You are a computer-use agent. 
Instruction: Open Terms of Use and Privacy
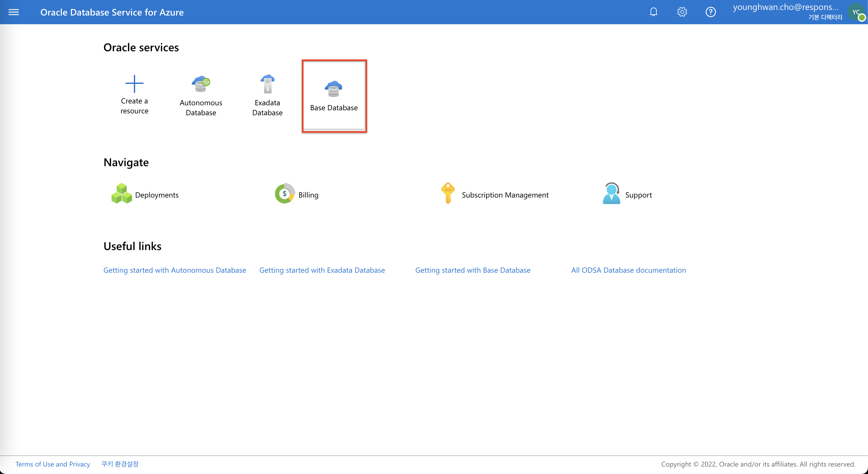click(x=53, y=464)
